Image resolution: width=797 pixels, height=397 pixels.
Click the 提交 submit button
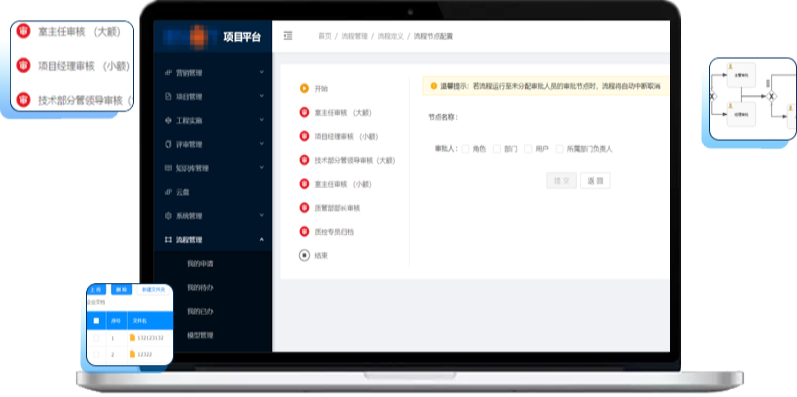(x=562, y=180)
